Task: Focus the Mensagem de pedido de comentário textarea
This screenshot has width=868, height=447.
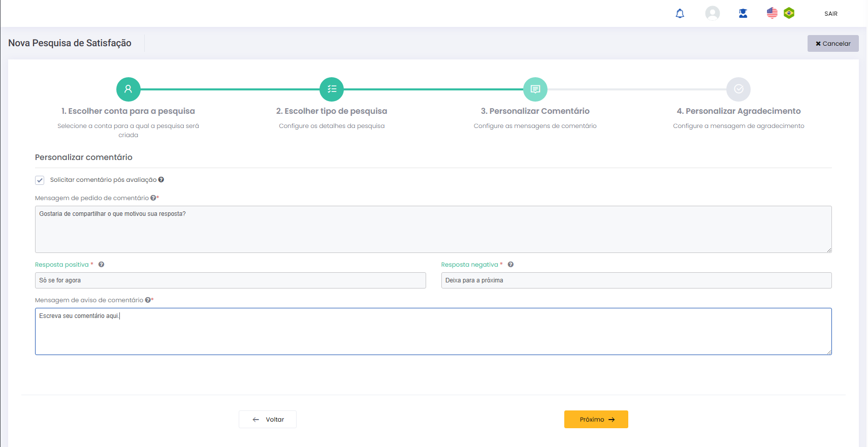Action: point(433,230)
